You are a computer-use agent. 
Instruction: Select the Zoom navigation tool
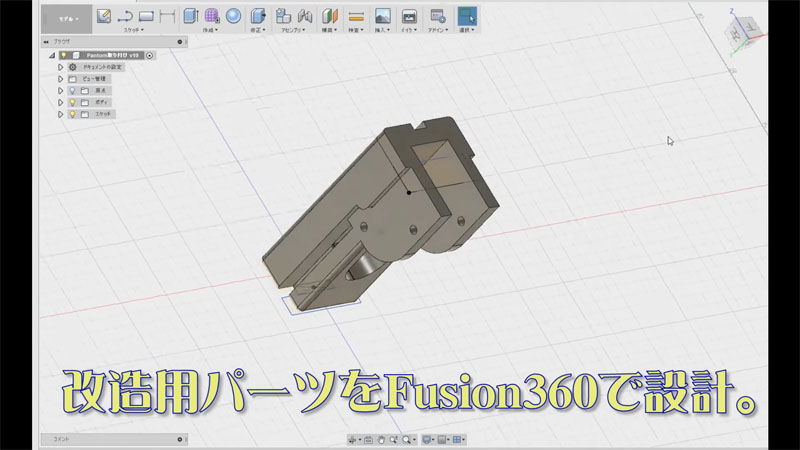[x=393, y=439]
